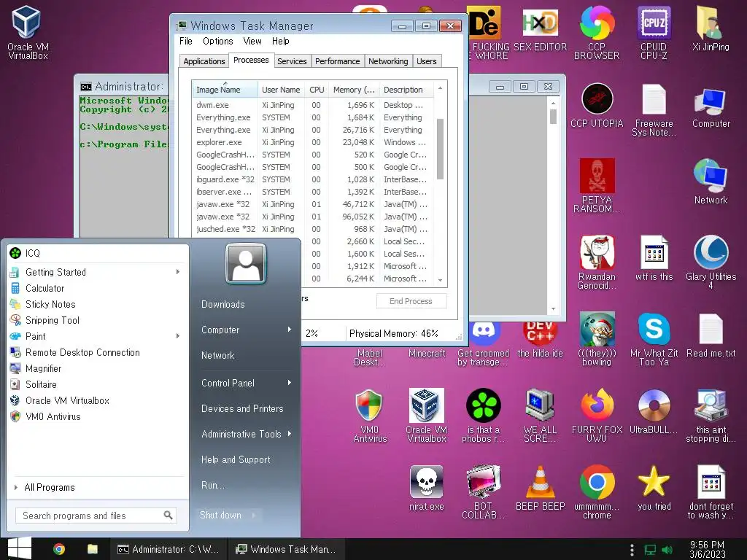Click the End Process button
The image size is (747, 560).
tap(411, 301)
